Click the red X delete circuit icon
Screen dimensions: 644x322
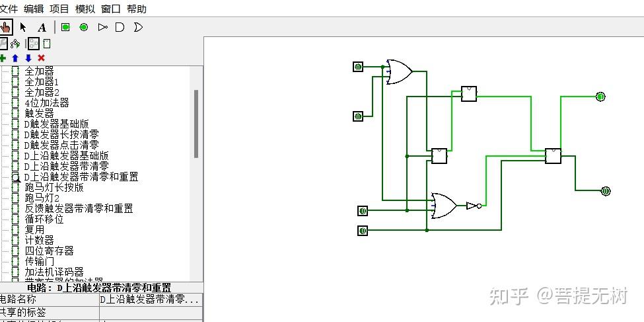41,58
